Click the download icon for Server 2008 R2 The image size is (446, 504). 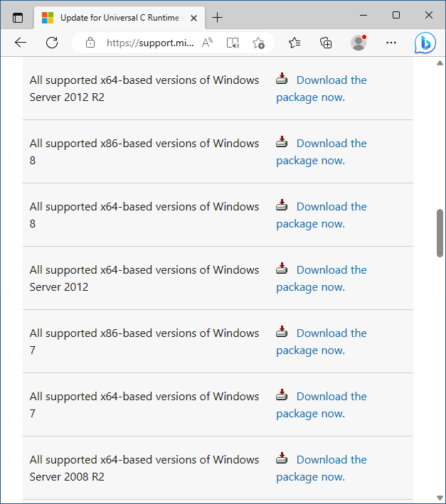click(x=282, y=459)
